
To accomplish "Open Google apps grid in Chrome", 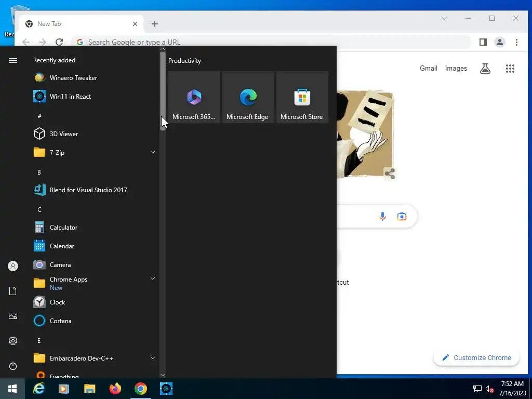I will point(510,69).
